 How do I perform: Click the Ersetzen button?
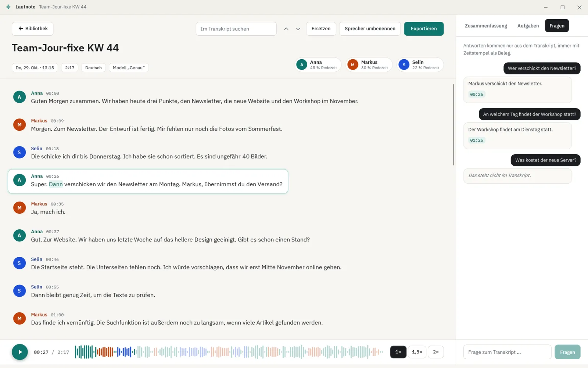[321, 29]
